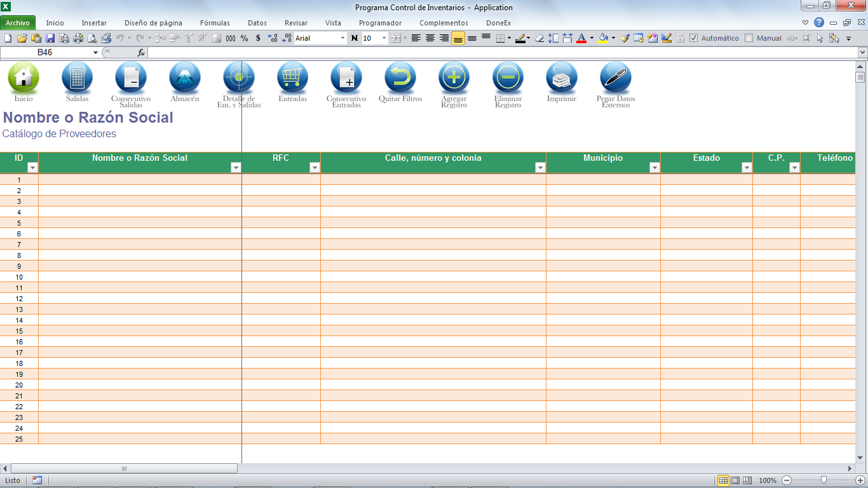The width and height of the screenshot is (868, 488).
Task: Click the Entradas shopping cart icon
Action: 292,78
